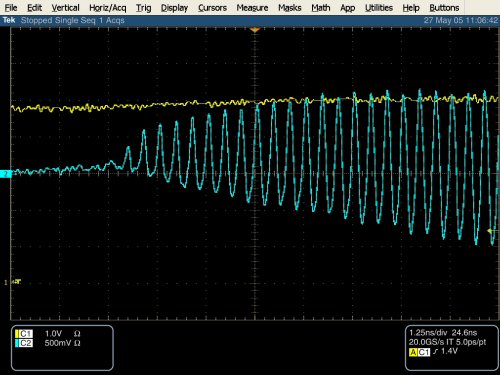Click the rising edge trigger slope icon
Screen dimensions: 500x375
(435, 352)
